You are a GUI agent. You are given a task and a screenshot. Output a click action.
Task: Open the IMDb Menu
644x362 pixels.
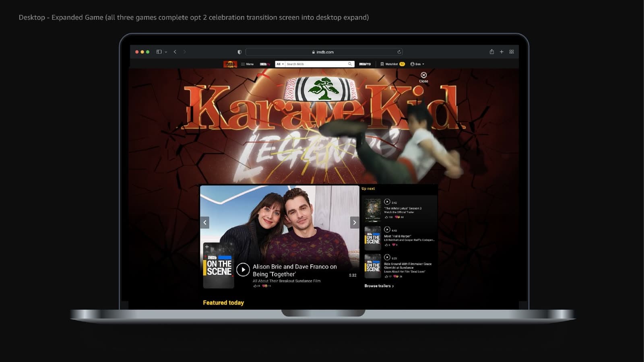(247, 64)
